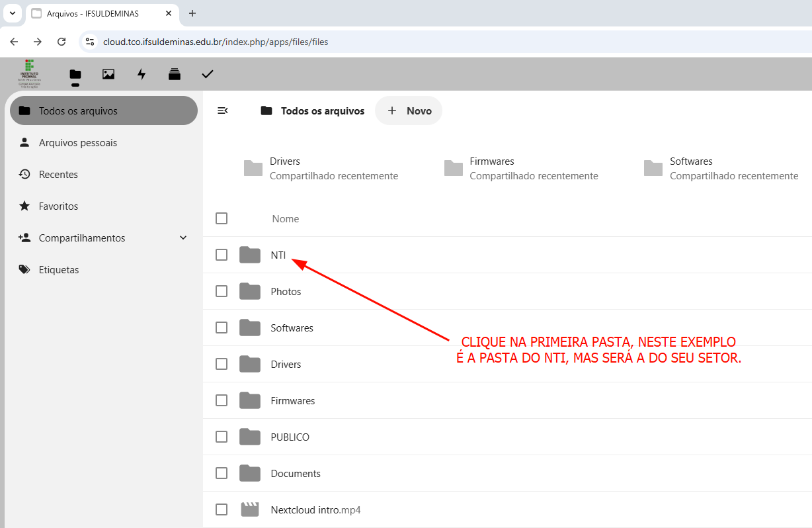The width and height of the screenshot is (812, 528).
Task: Click the Novo button
Action: point(409,110)
